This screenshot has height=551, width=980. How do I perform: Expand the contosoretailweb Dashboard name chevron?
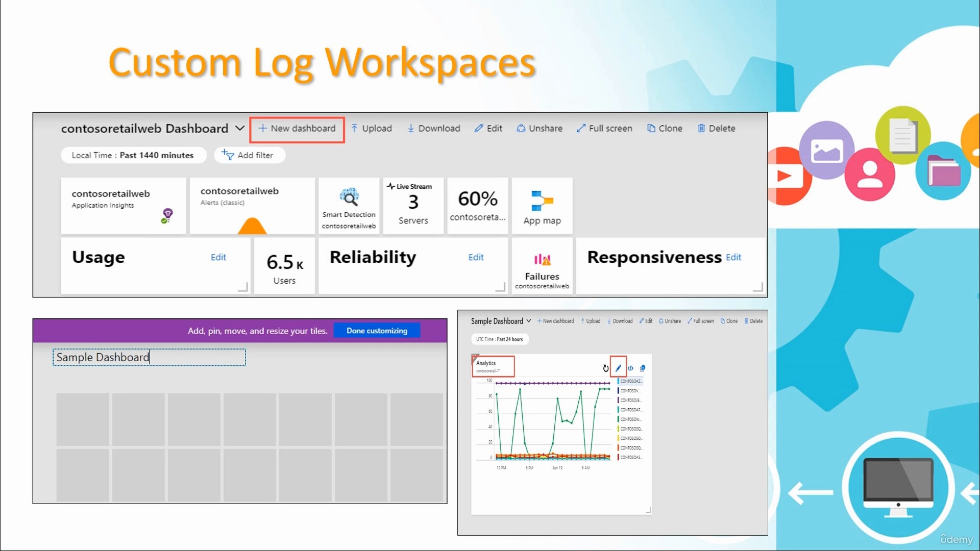pyautogui.click(x=240, y=129)
